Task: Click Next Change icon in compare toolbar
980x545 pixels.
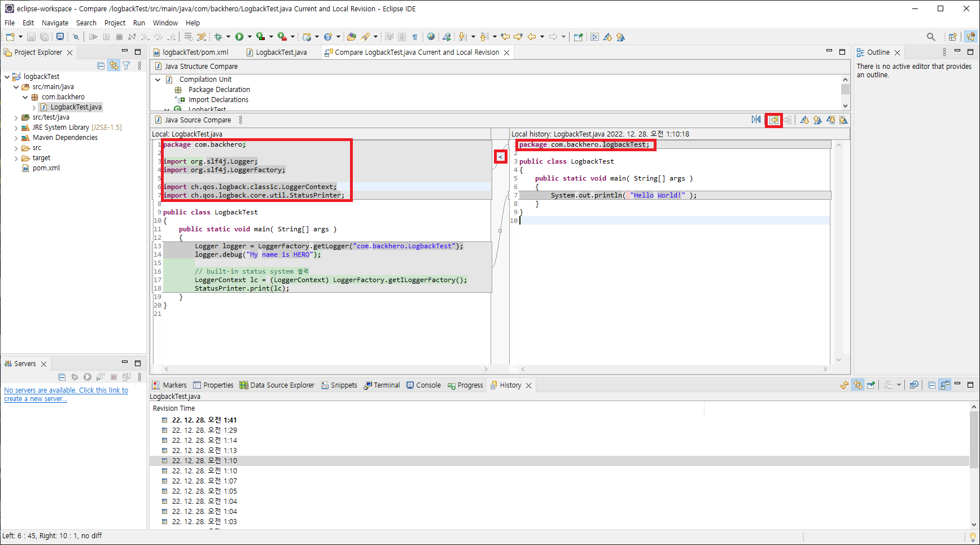Action: click(830, 120)
